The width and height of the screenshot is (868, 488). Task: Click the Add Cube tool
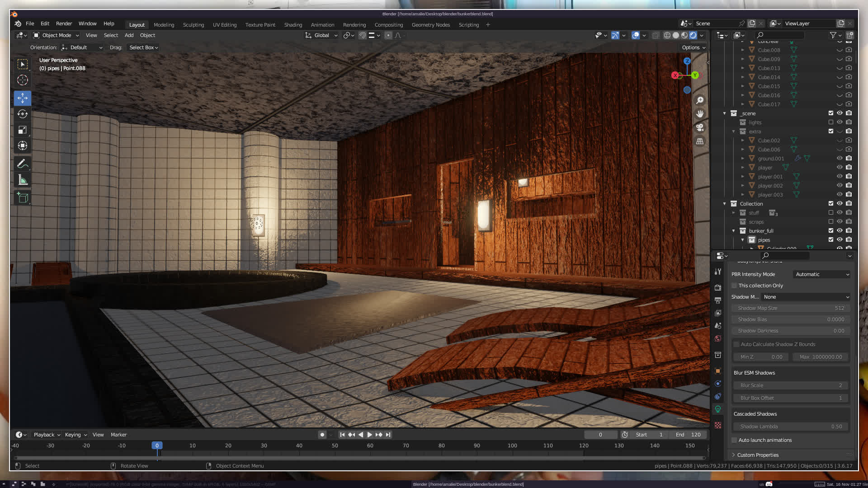22,197
